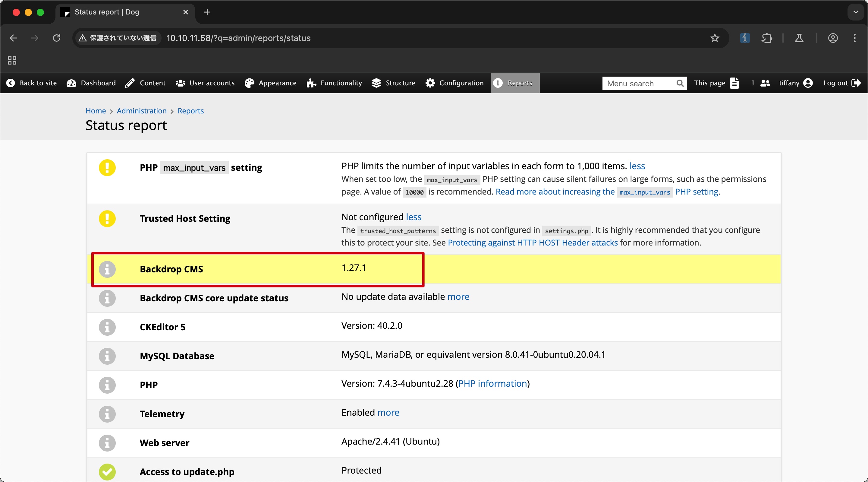868x482 pixels.
Task: Click the Content pencil icon
Action: (130, 83)
